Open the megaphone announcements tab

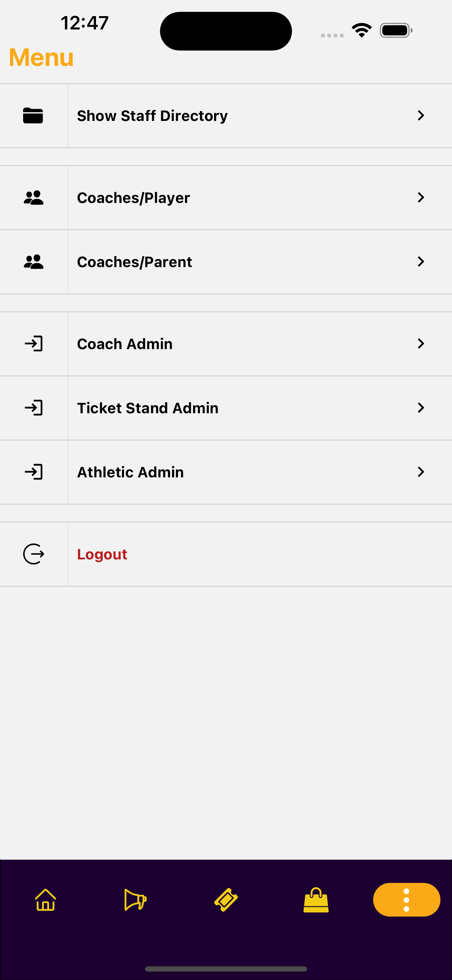click(x=136, y=900)
